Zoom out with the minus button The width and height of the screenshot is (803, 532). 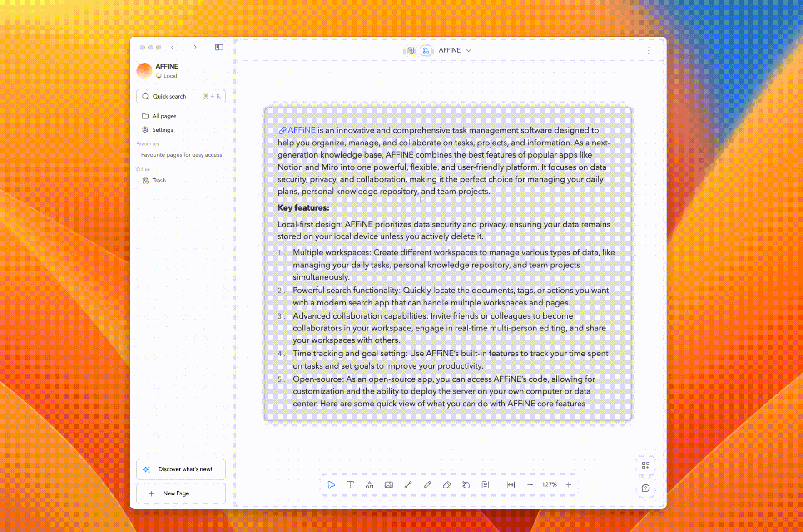coord(530,485)
